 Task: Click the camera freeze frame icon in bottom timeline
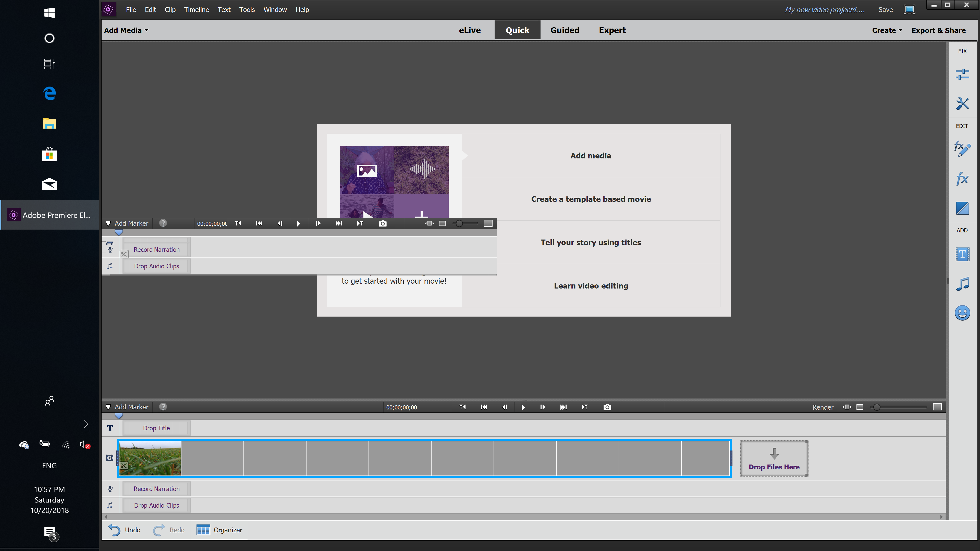(x=607, y=407)
